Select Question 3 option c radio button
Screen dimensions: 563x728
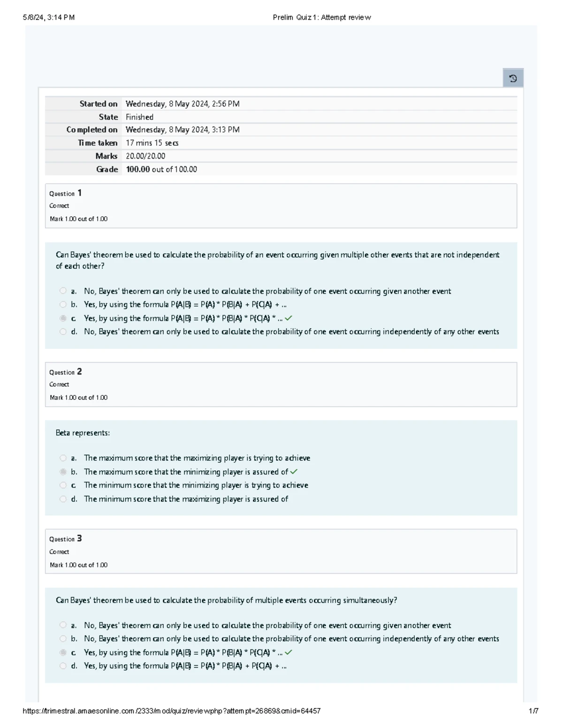coord(63,653)
